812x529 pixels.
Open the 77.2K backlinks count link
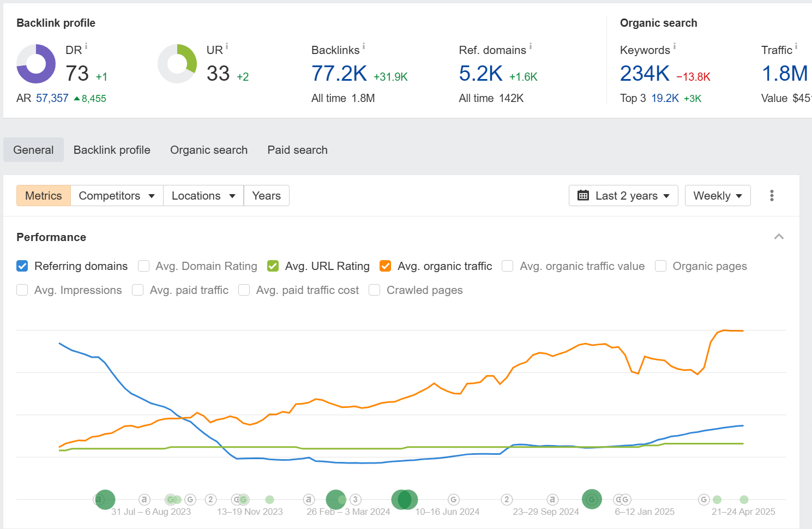339,74
